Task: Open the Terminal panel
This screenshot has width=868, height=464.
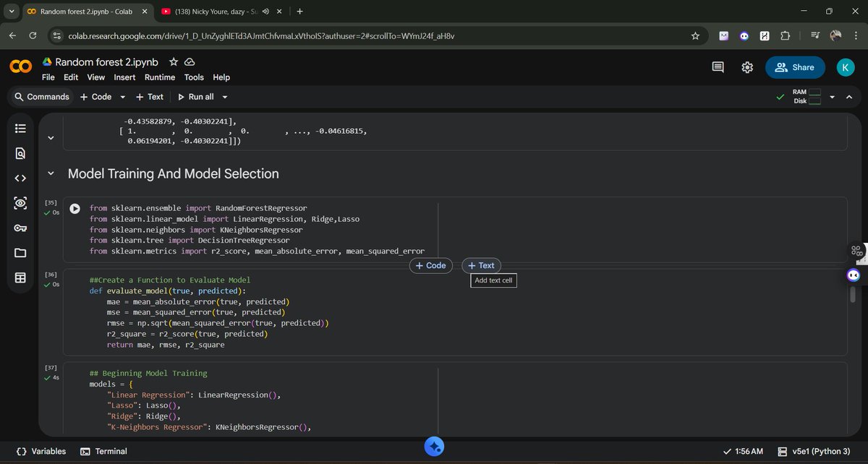Action: click(103, 451)
